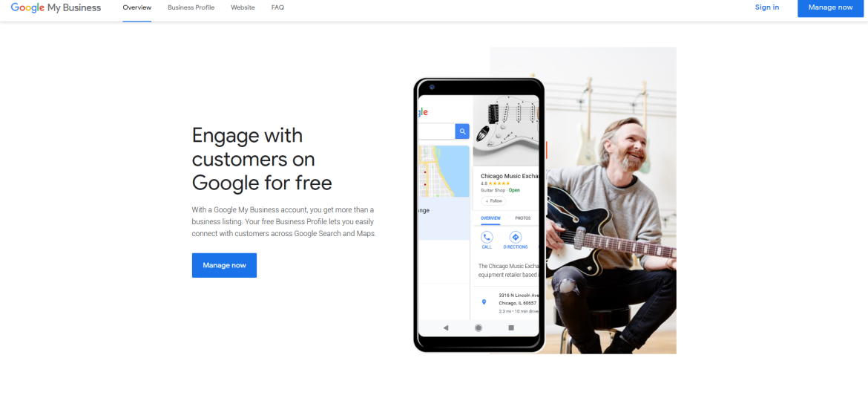Open the Overview tab in header
Image resolution: width=868 pixels, height=401 pixels.
[x=137, y=7]
